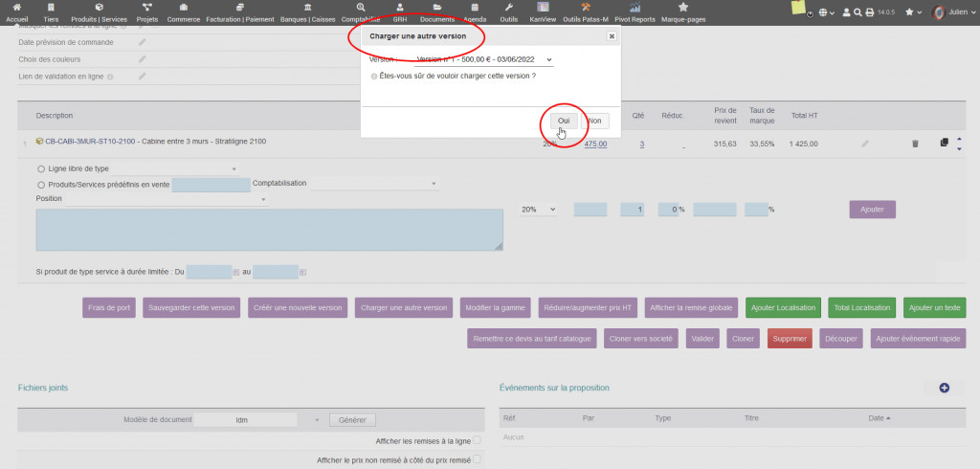
Task: Edit Lien de validation en ligne pencil
Action: coord(143,77)
